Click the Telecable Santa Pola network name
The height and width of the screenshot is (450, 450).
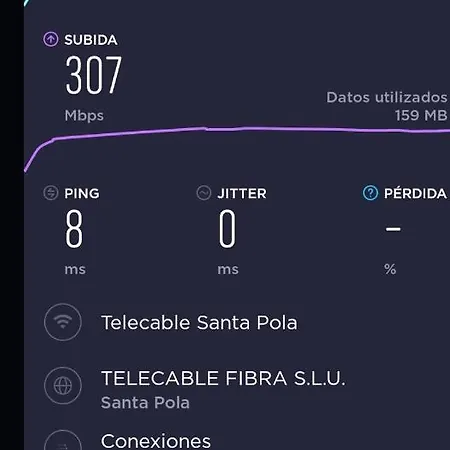[199, 323]
